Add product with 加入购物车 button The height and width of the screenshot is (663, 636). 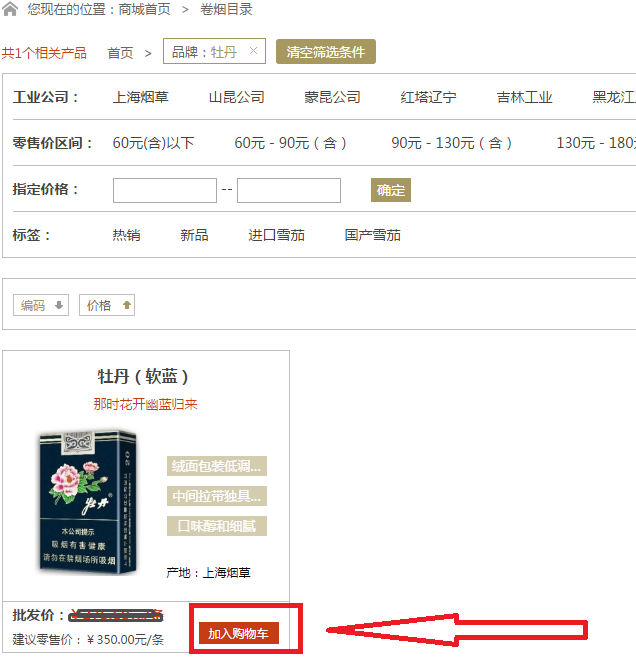tap(239, 633)
